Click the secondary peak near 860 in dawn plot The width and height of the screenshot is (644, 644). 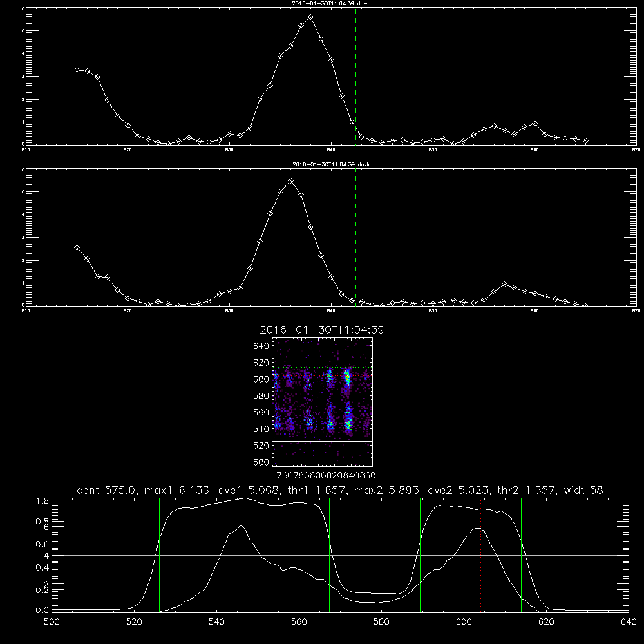point(535,123)
